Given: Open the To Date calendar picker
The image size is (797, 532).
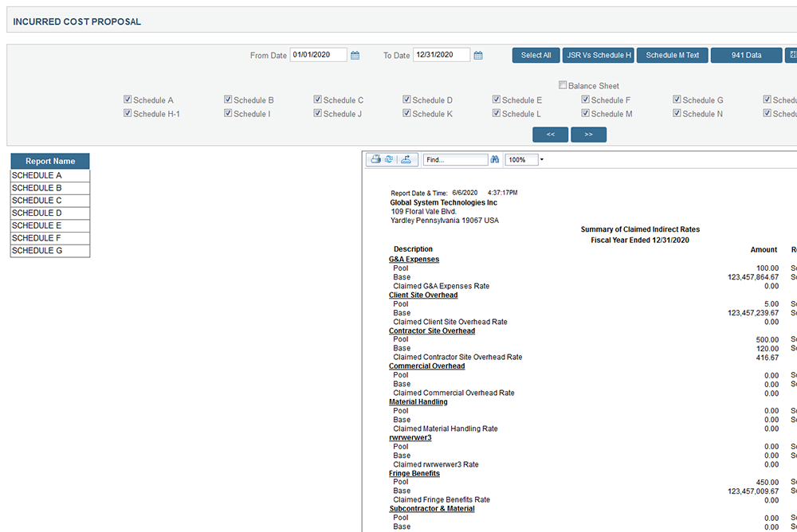Looking at the screenshot, I should pos(478,56).
